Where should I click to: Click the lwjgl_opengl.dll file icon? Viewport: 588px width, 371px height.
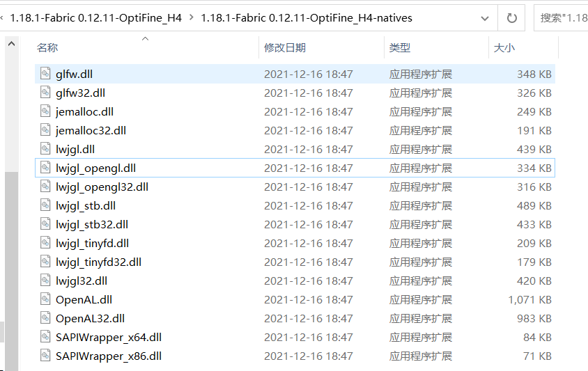point(45,168)
